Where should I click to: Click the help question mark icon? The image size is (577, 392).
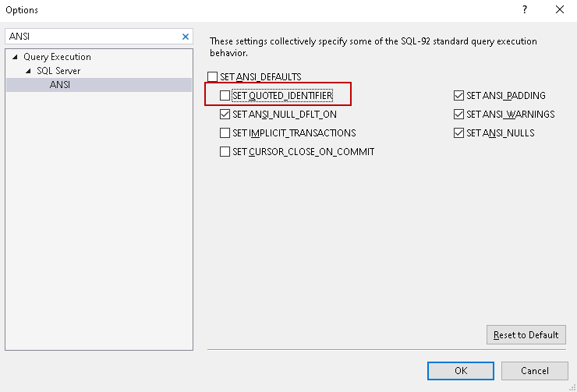(524, 10)
